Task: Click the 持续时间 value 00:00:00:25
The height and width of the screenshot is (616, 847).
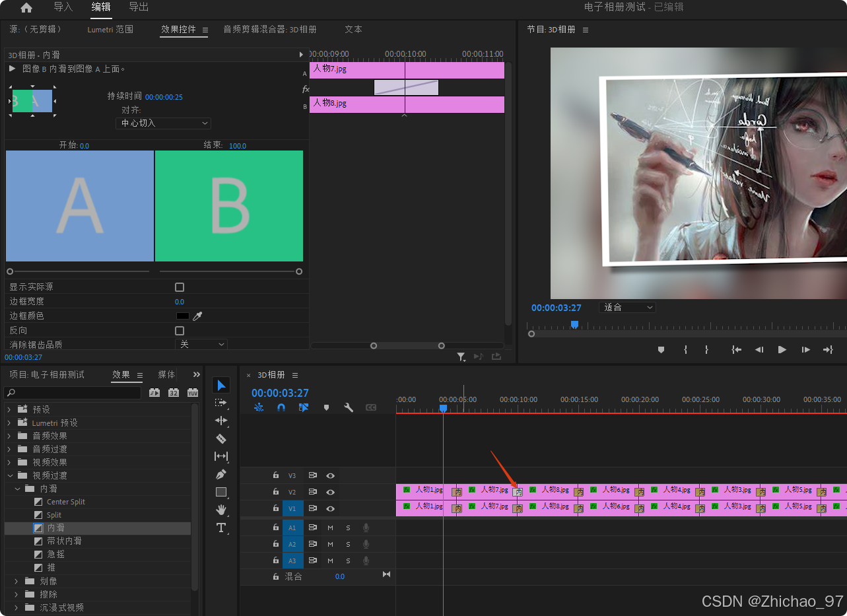Action: pos(164,97)
